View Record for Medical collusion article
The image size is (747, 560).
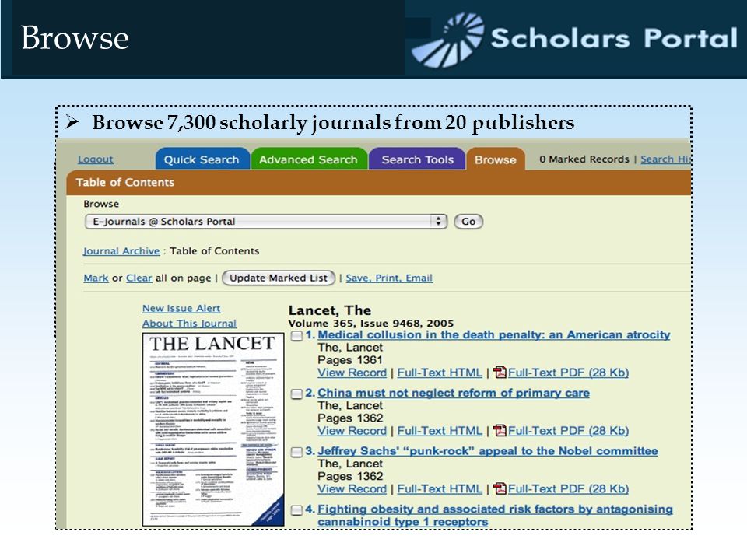pyautogui.click(x=352, y=373)
